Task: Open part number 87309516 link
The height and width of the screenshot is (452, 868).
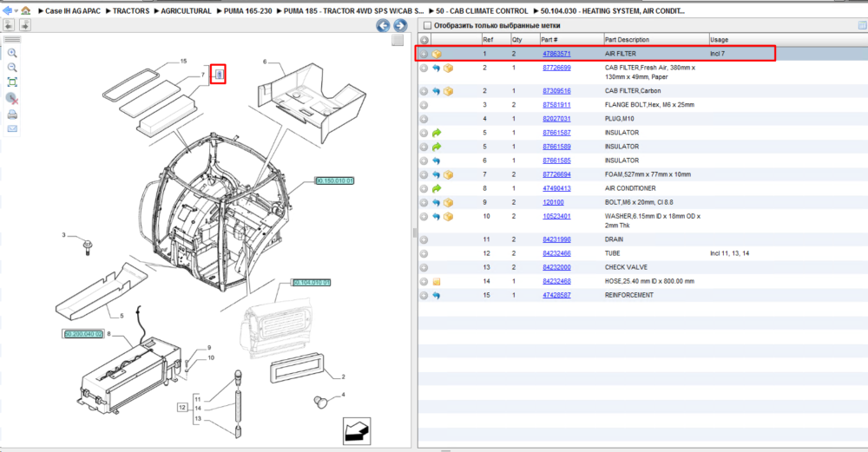Action: click(x=556, y=91)
